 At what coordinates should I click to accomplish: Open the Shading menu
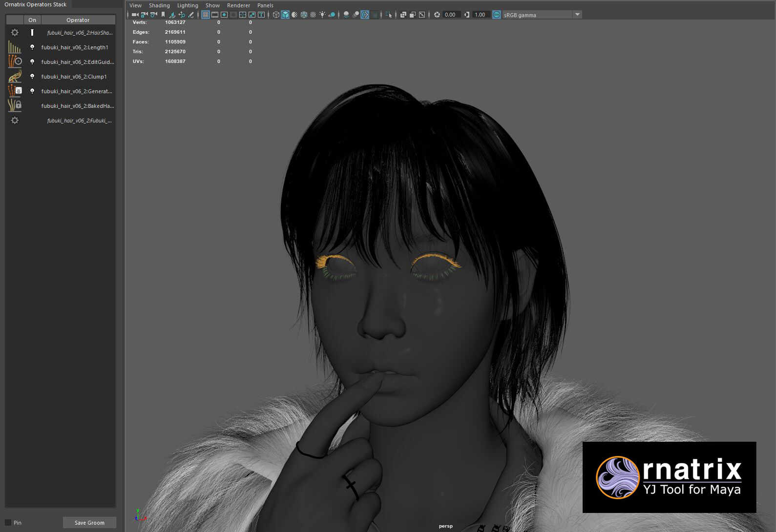click(x=159, y=5)
